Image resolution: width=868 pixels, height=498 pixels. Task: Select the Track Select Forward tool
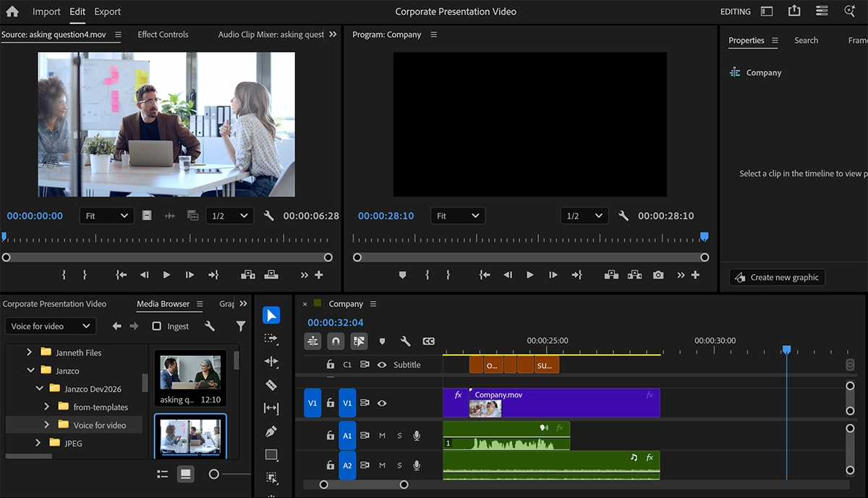271,338
